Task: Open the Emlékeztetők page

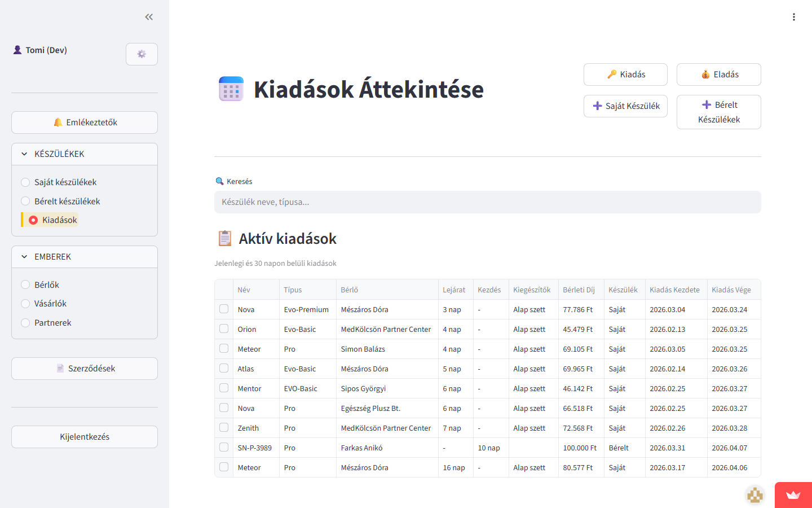Action: (85, 122)
